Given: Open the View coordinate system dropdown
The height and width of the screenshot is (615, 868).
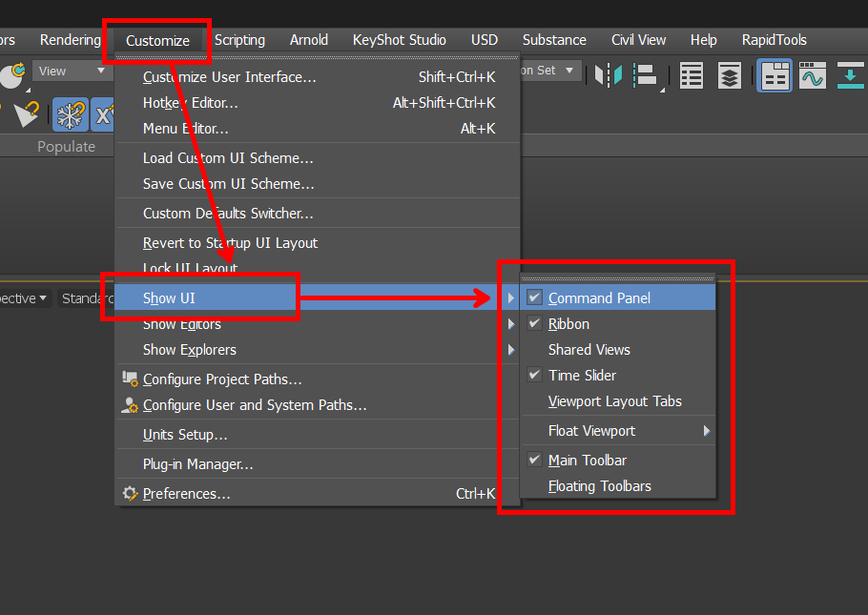Looking at the screenshot, I should pyautogui.click(x=71, y=71).
